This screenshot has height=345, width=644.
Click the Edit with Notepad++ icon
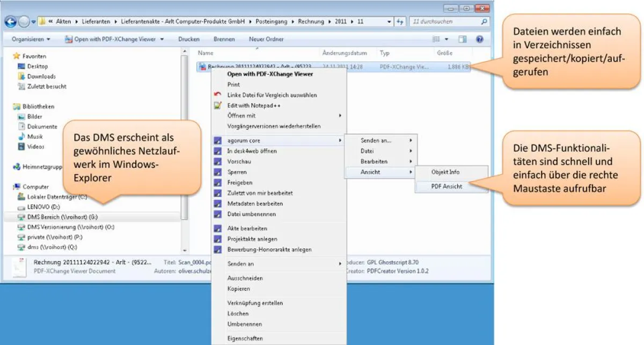click(217, 105)
